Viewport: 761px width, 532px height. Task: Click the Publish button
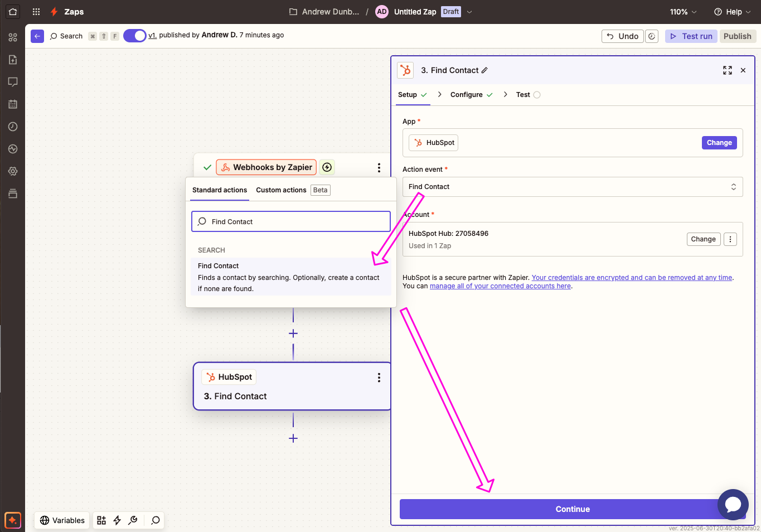click(x=738, y=36)
